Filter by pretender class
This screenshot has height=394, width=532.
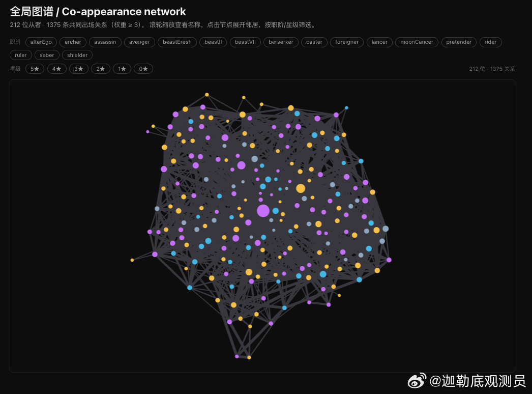(459, 42)
